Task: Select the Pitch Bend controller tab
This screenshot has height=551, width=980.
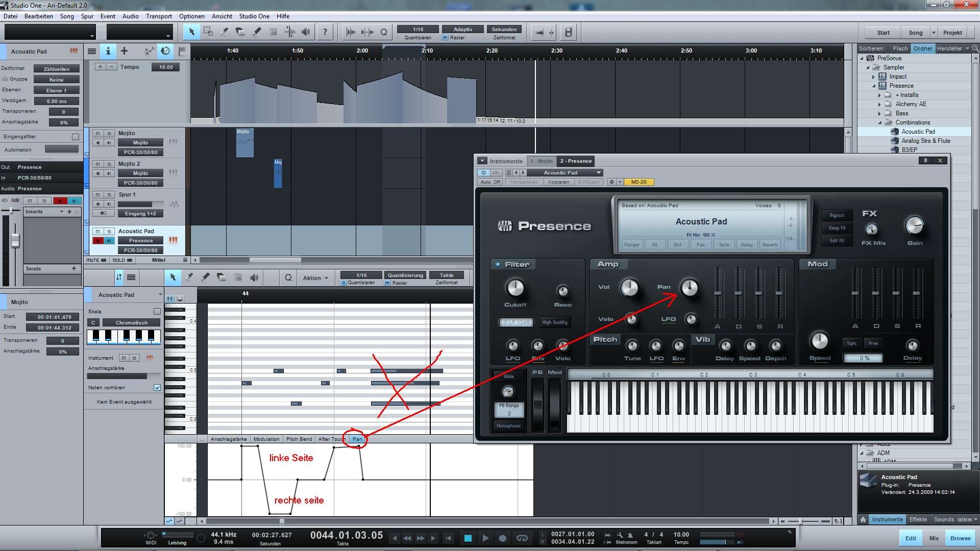Action: click(x=299, y=439)
